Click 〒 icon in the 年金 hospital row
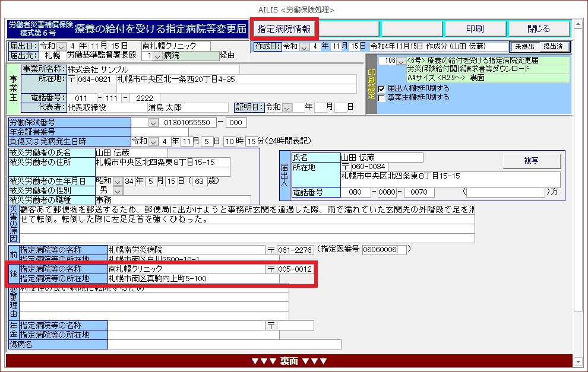This screenshot has height=372, width=588. (x=271, y=325)
